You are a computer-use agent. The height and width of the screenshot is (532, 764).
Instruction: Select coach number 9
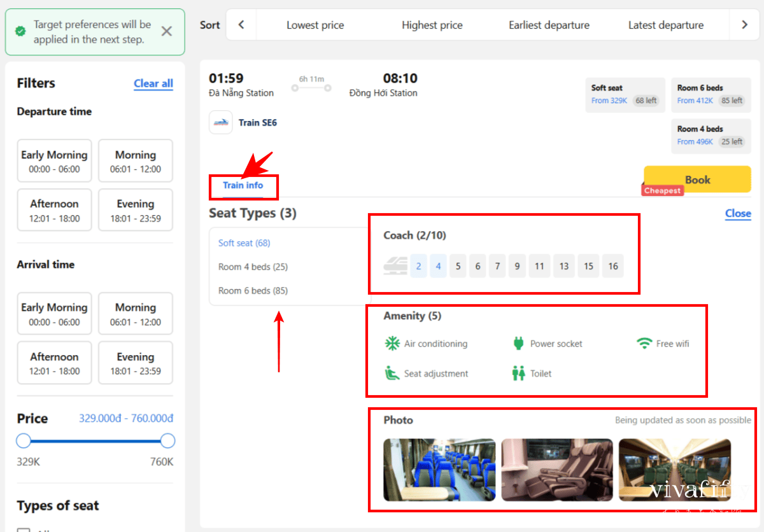(517, 266)
